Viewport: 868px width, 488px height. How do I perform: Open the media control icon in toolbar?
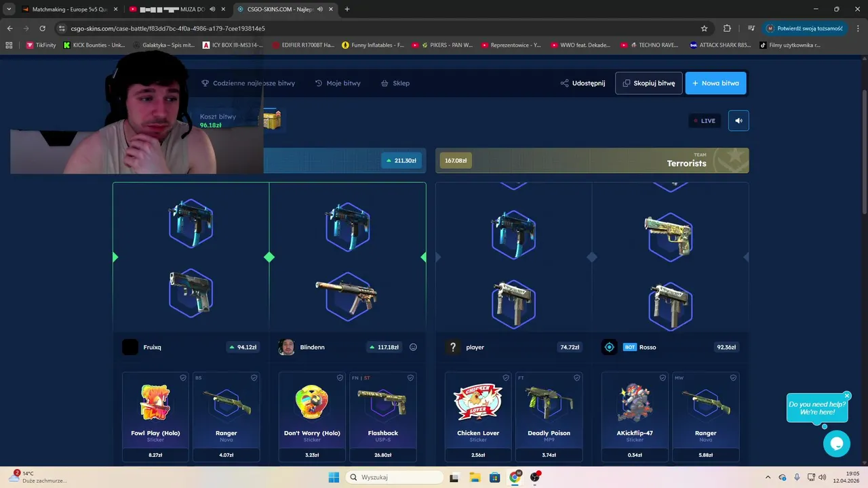coord(751,28)
